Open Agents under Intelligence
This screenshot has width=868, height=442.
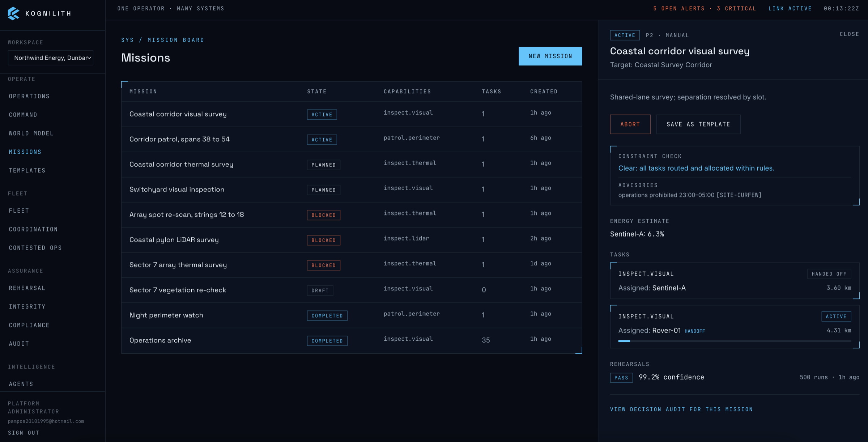tap(21, 384)
